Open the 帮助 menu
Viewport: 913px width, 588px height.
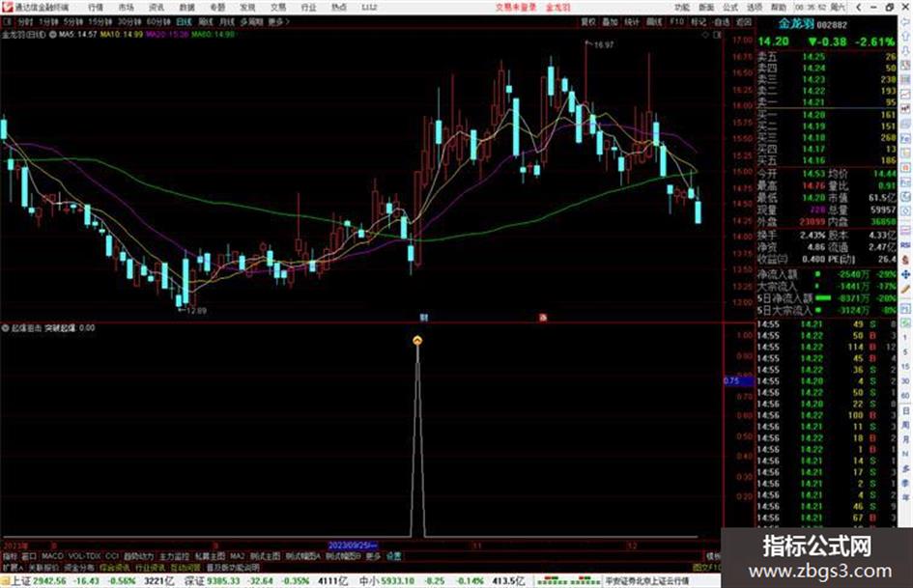779,7
